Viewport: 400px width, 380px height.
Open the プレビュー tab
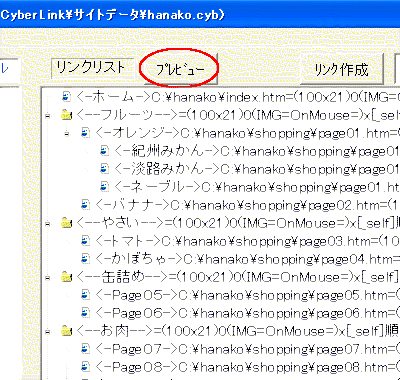point(179,69)
